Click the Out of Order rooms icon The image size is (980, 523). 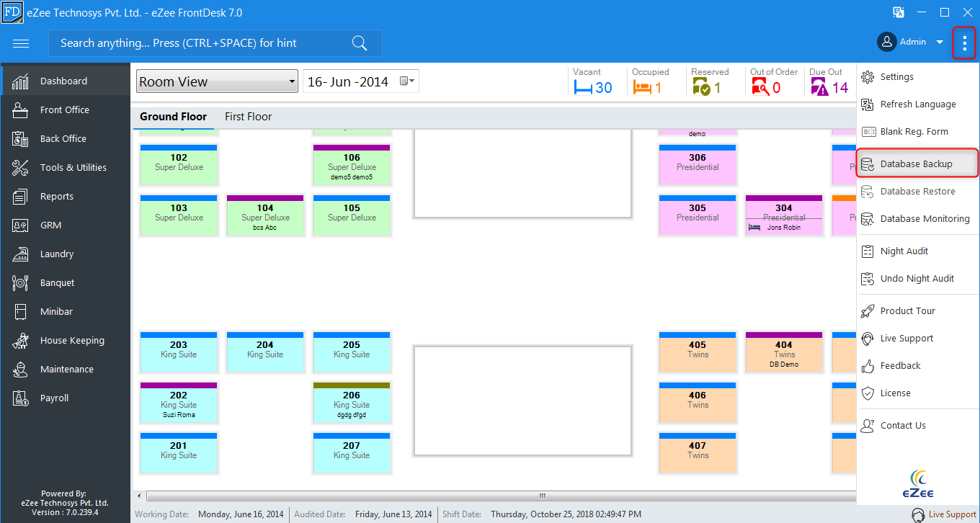[760, 88]
